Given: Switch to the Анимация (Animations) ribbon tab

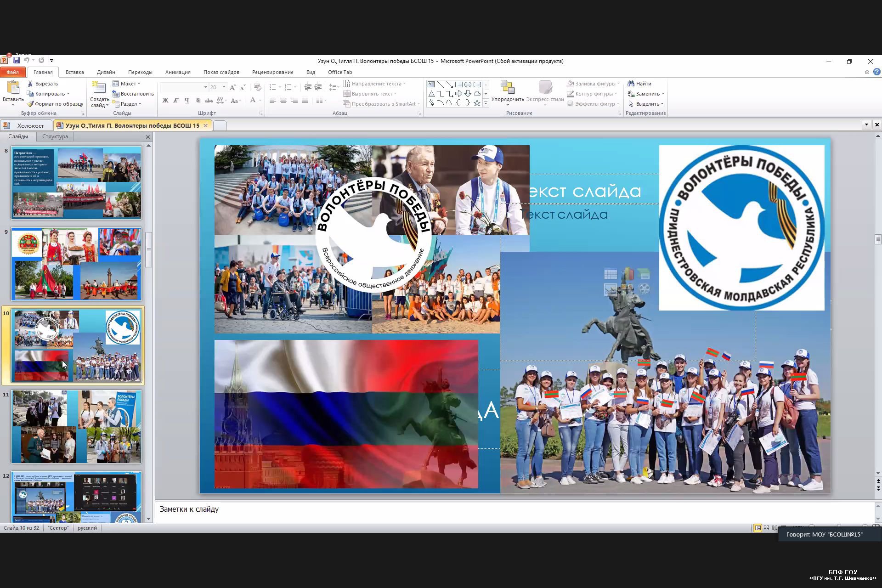Looking at the screenshot, I should [178, 72].
